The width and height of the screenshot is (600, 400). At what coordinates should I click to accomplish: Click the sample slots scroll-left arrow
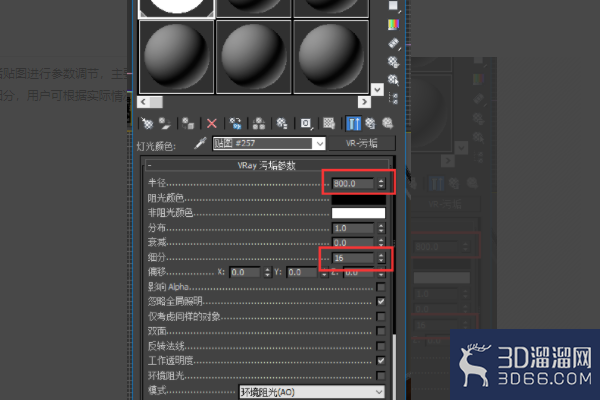point(143,102)
